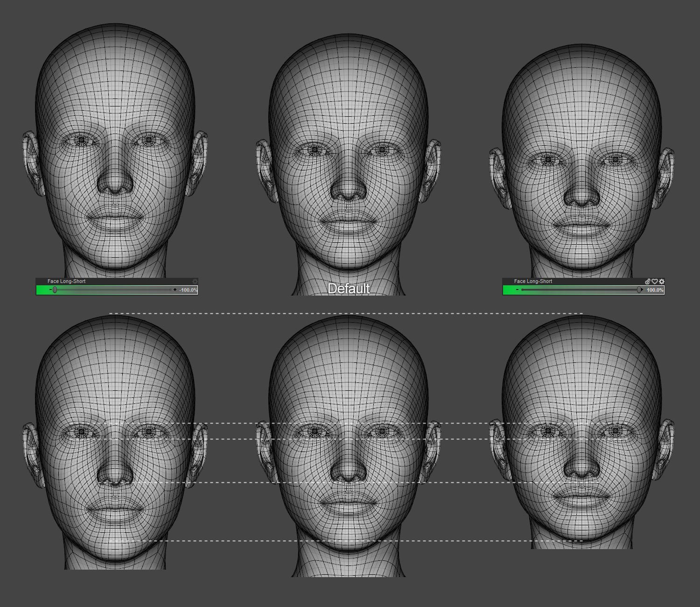The width and height of the screenshot is (700, 607).
Task: Open the dimmed gear icon on the -100.0% slider
Action: pyautogui.click(x=195, y=282)
